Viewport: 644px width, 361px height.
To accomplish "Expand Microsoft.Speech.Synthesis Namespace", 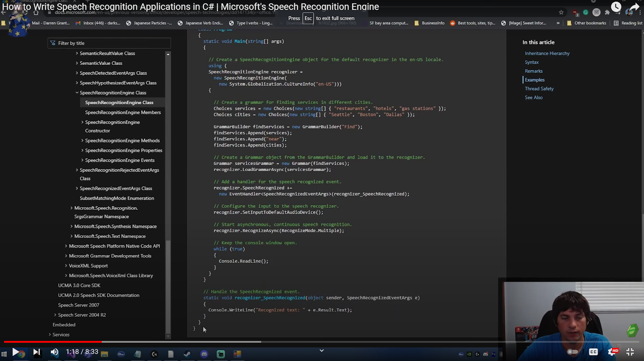I will 72,227.
